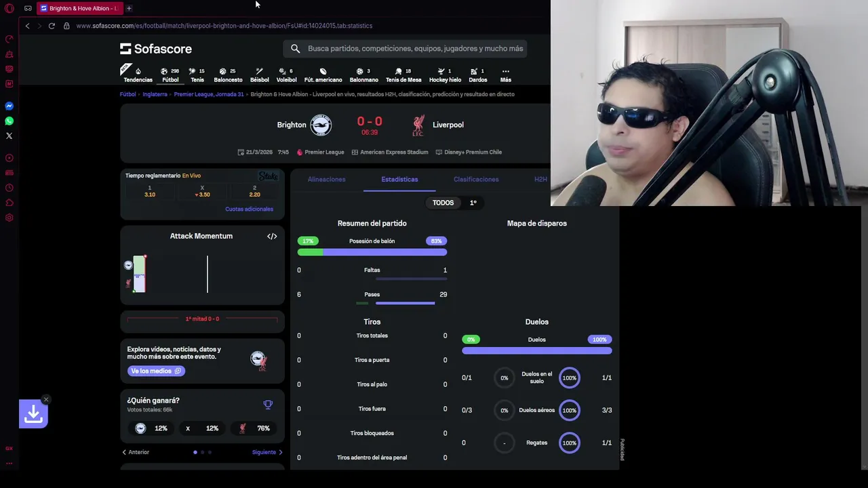The height and width of the screenshot is (488, 868).
Task: Open the embed code icon on Attack Momentum
Action: click(272, 236)
